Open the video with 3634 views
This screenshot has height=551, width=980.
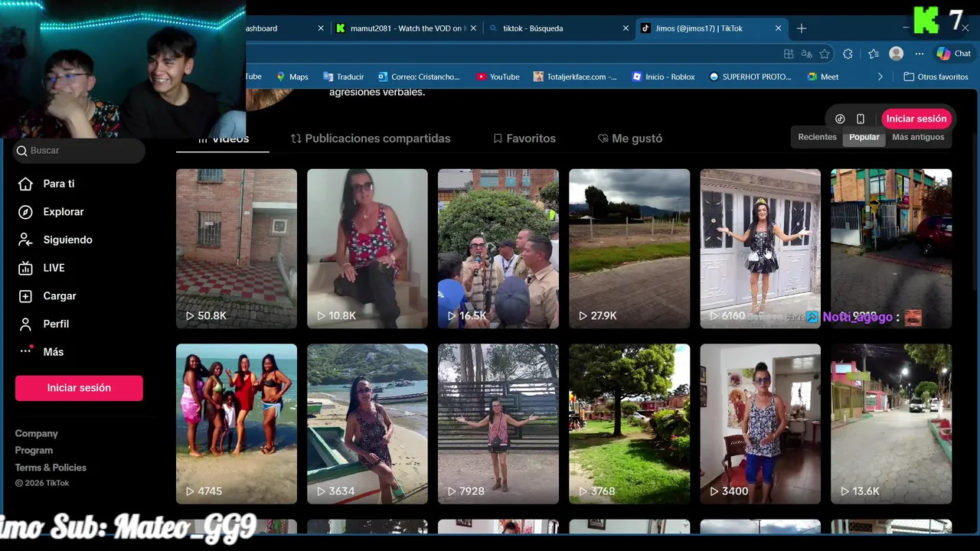pos(367,424)
